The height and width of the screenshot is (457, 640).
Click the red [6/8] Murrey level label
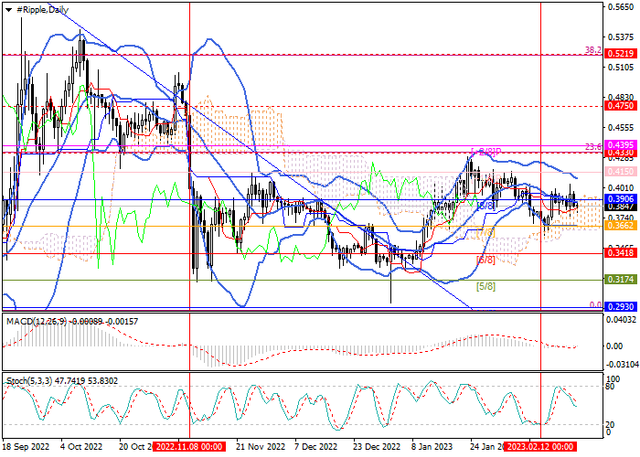[485, 260]
